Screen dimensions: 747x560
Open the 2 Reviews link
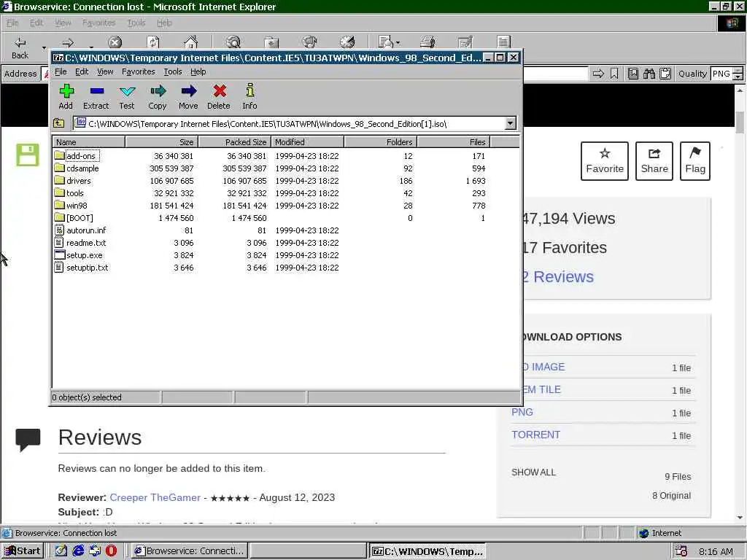pos(558,276)
